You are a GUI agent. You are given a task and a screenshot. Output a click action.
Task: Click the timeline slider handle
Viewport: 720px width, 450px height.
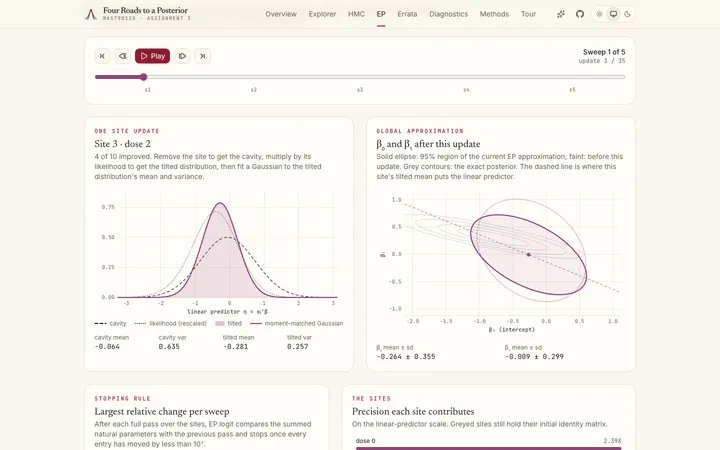[144, 77]
